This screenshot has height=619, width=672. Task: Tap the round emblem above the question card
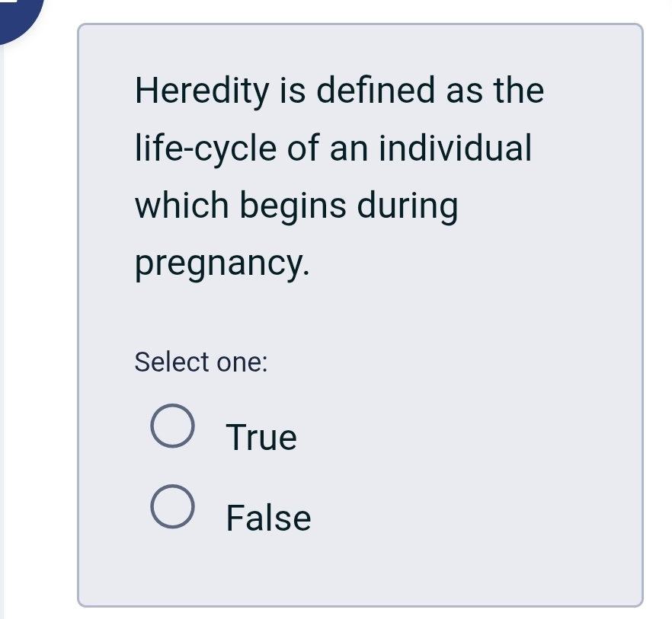click(x=15, y=14)
